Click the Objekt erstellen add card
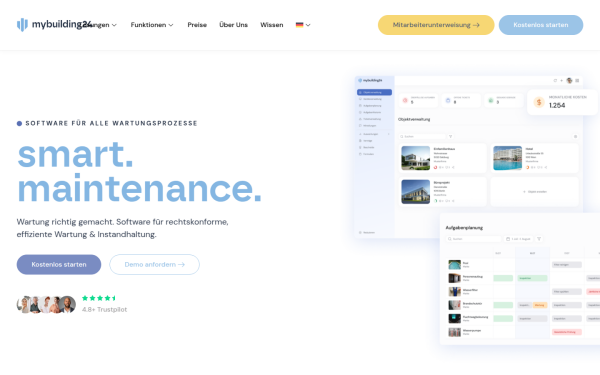 (535, 192)
